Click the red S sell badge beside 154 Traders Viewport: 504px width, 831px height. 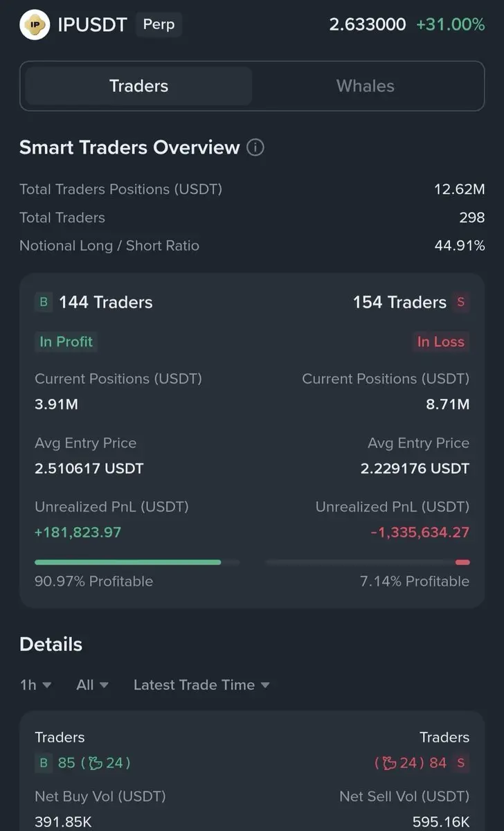tap(460, 302)
